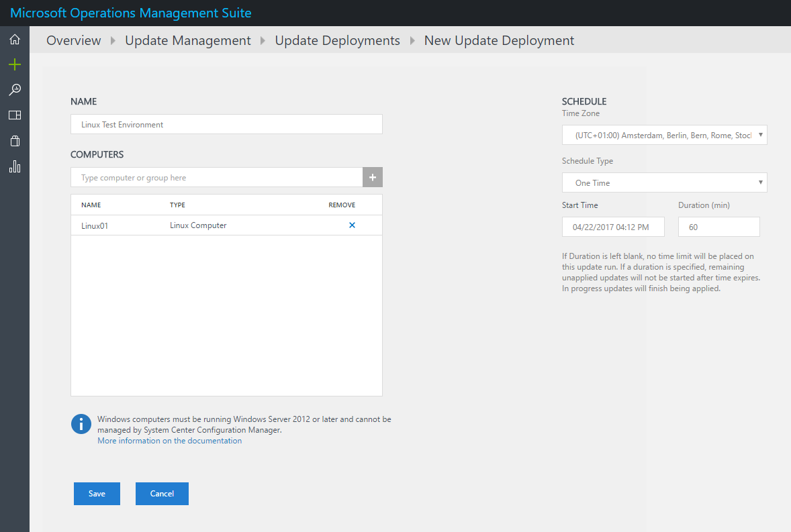
Task: Click the REMOVE column header
Action: click(342, 205)
